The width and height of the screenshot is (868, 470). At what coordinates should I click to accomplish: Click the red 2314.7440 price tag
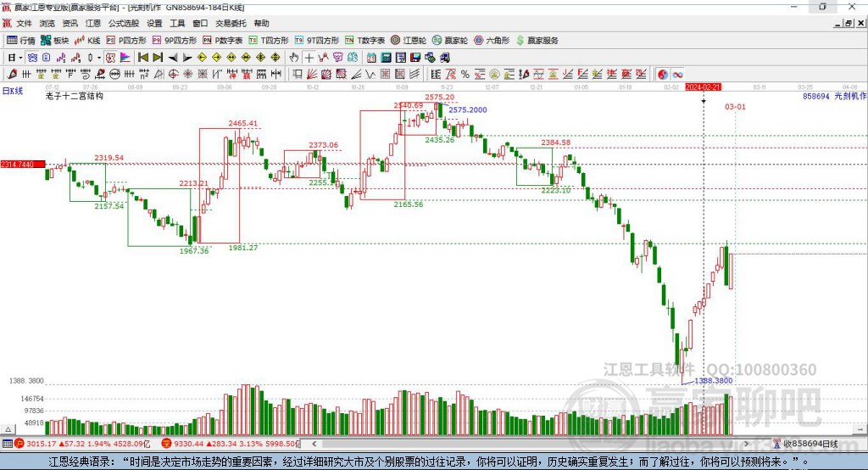[23, 165]
